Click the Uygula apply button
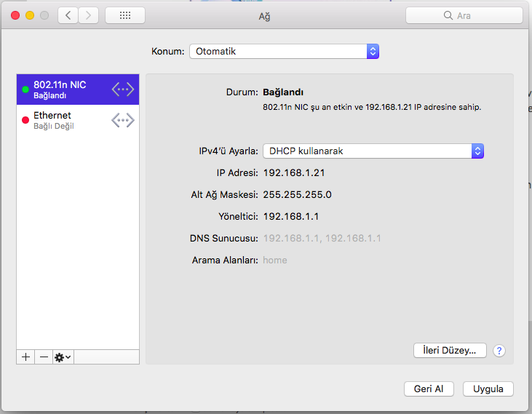Viewport: 532px width, 414px height. (488, 389)
